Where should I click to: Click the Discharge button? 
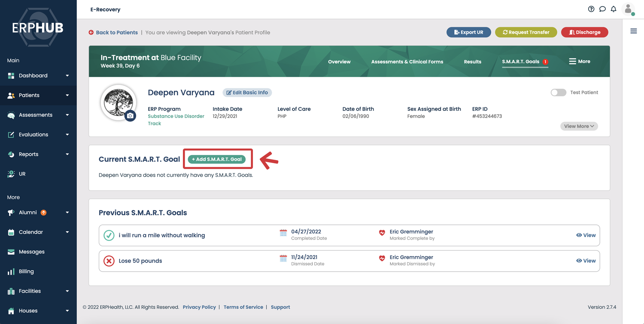[x=584, y=32]
